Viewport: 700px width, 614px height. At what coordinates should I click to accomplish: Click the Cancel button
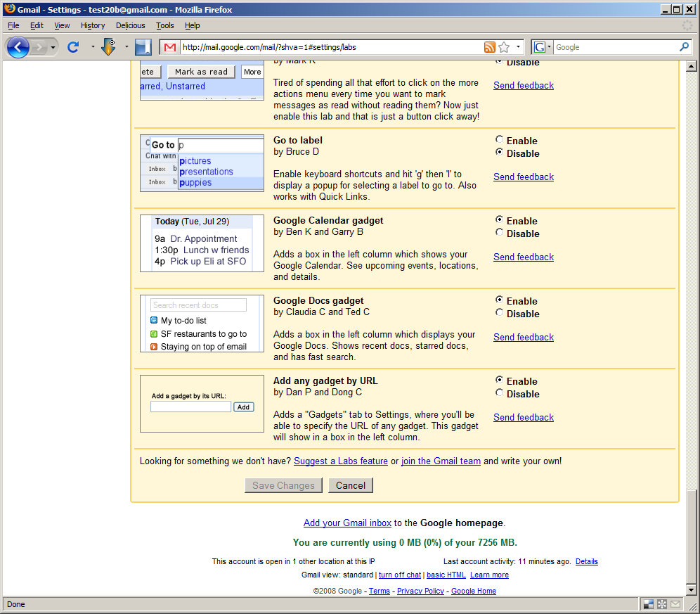[x=351, y=485]
